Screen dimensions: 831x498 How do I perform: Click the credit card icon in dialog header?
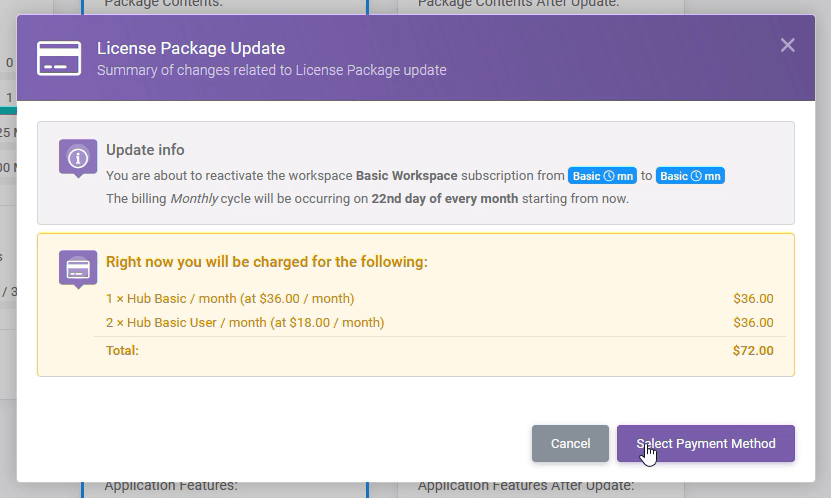click(59, 58)
